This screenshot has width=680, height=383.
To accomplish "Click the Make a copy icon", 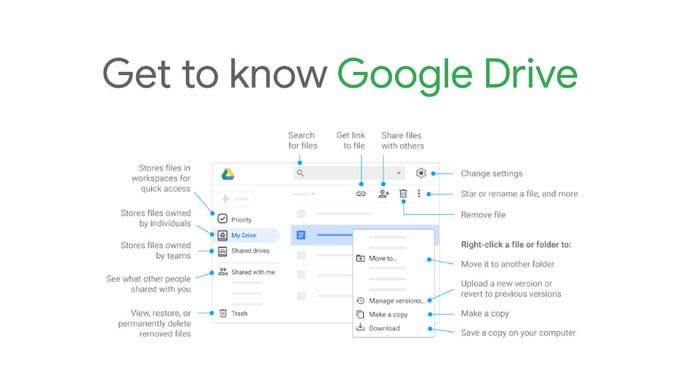I will [360, 314].
